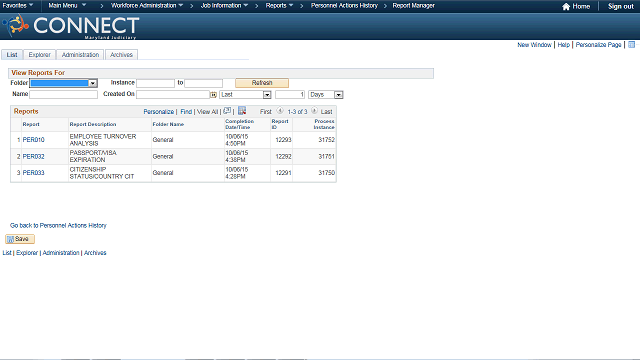This screenshot has height=360, width=640.
Task: Switch to the Explorer tab
Action: click(40, 55)
